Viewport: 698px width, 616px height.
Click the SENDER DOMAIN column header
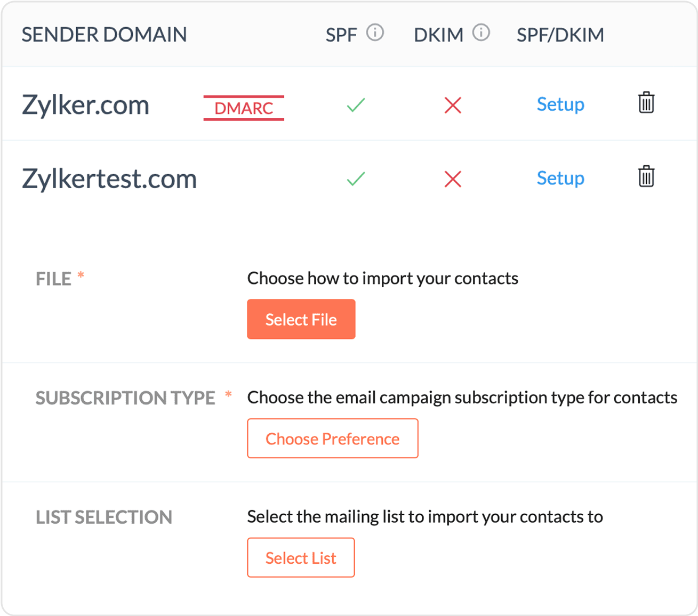tap(104, 35)
